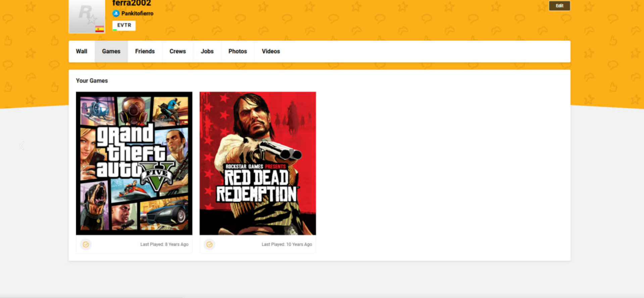Switch to the Friends tab
The width and height of the screenshot is (644, 298).
[145, 51]
